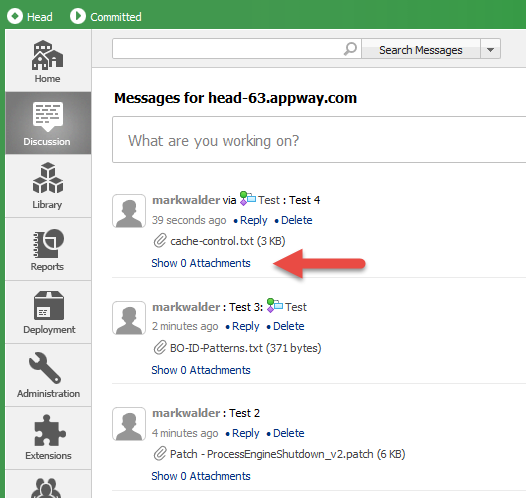The image size is (526, 498).
Task: Delete the Test 2 message
Action: [x=288, y=433]
